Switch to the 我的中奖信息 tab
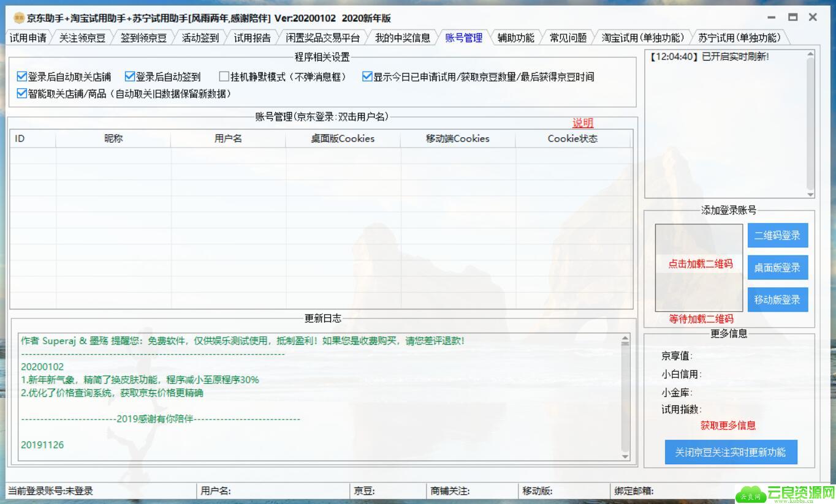 pos(403,38)
